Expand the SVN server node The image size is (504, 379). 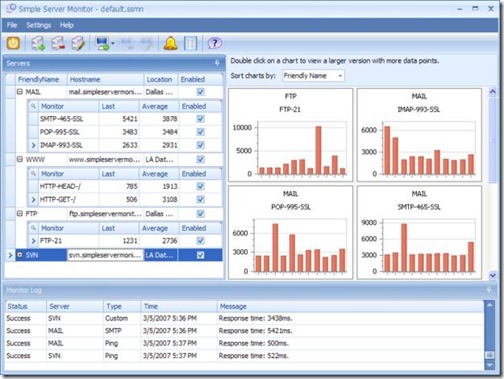point(20,255)
